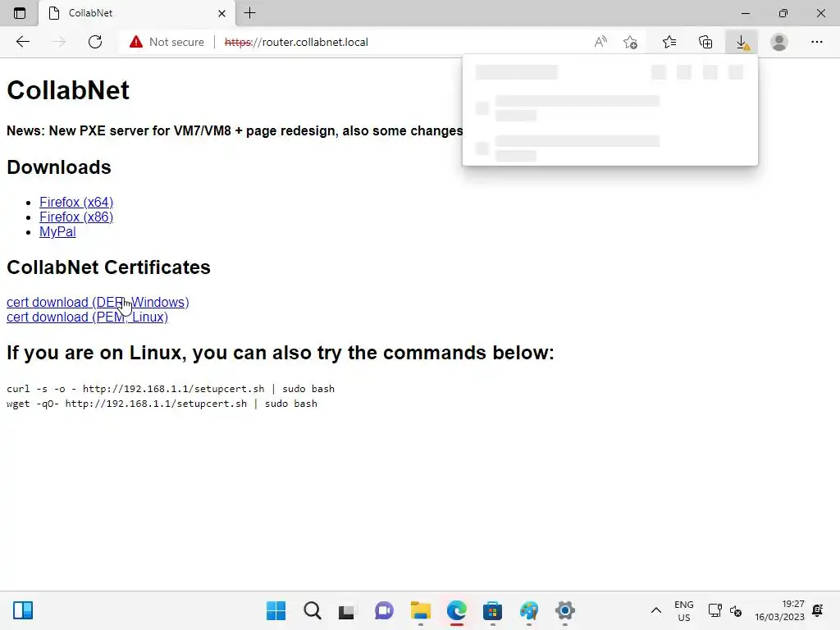Screen dimensions: 840x630
Task: Minimize the Edge window
Action: [x=745, y=13]
